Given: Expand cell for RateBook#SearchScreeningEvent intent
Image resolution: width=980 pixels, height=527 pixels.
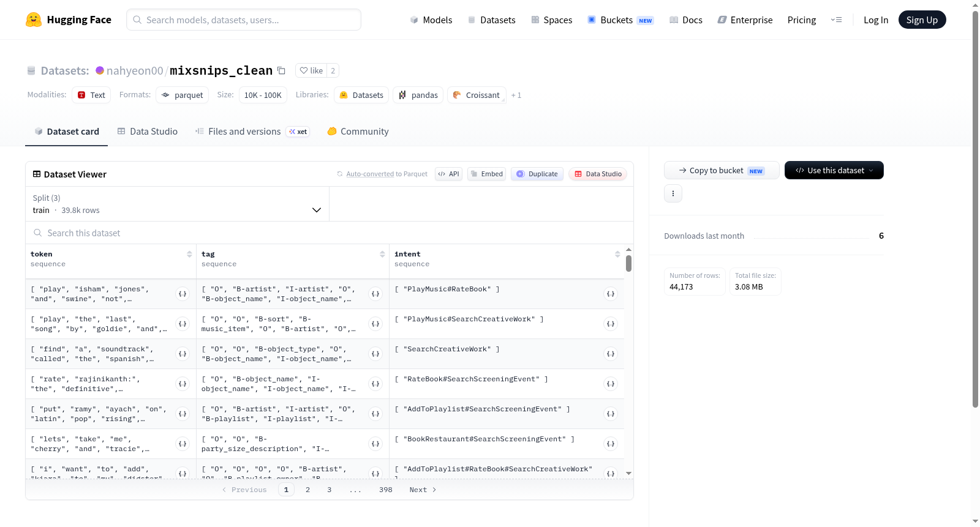Looking at the screenshot, I should [x=611, y=384].
